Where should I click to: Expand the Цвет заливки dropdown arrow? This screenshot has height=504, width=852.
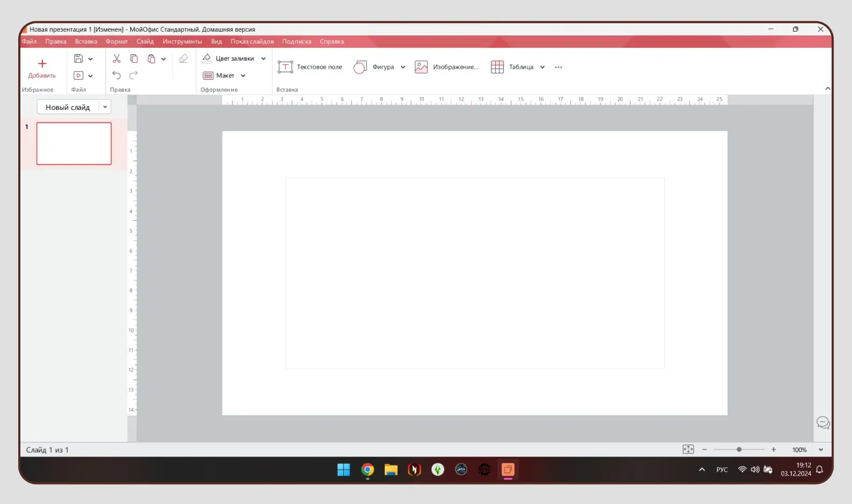click(x=263, y=59)
